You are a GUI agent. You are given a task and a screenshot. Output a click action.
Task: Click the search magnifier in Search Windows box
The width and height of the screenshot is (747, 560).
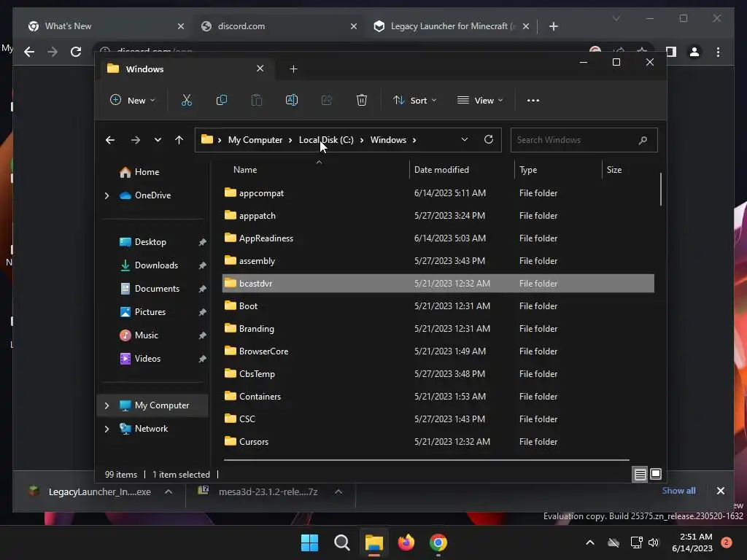(x=643, y=140)
